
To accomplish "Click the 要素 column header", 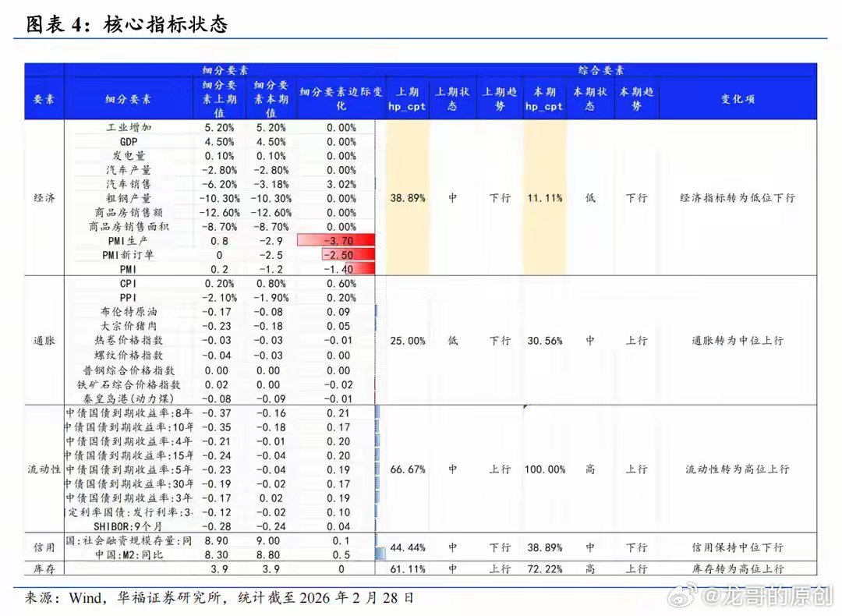I will click(44, 99).
